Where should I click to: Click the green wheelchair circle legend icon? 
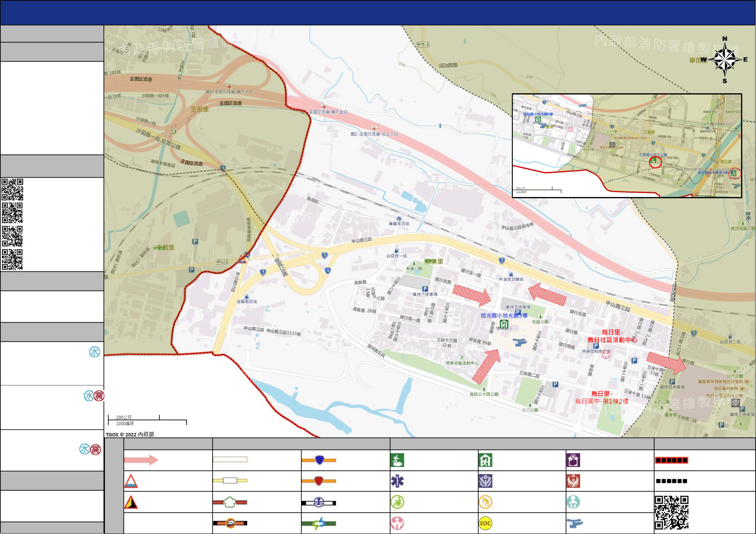tap(397, 502)
